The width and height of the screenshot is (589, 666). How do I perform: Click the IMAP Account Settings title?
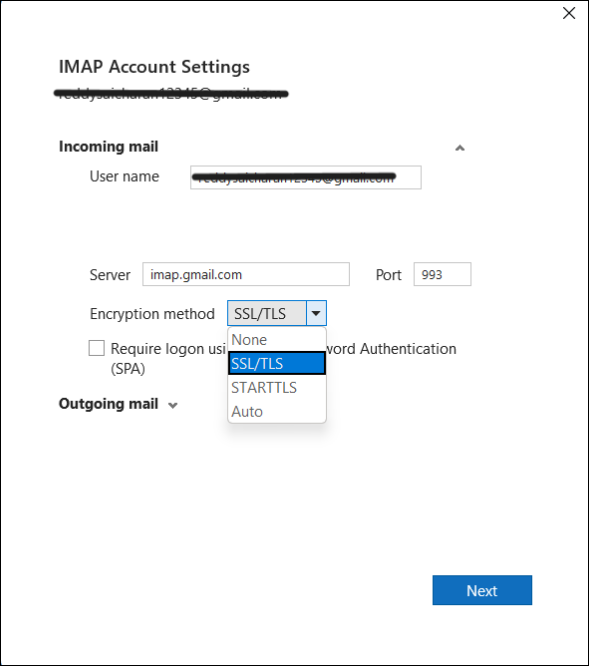(x=154, y=67)
